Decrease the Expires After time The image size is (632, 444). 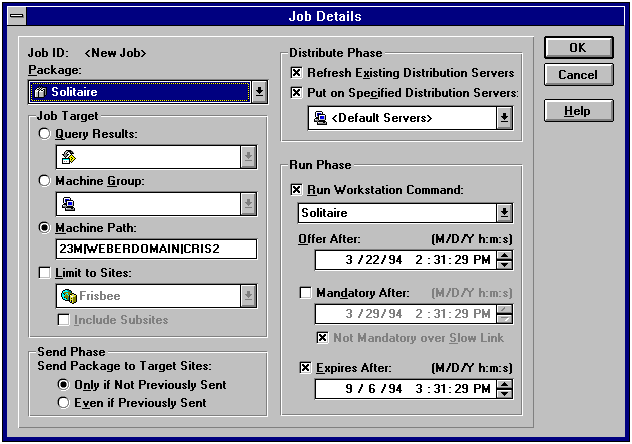click(505, 394)
